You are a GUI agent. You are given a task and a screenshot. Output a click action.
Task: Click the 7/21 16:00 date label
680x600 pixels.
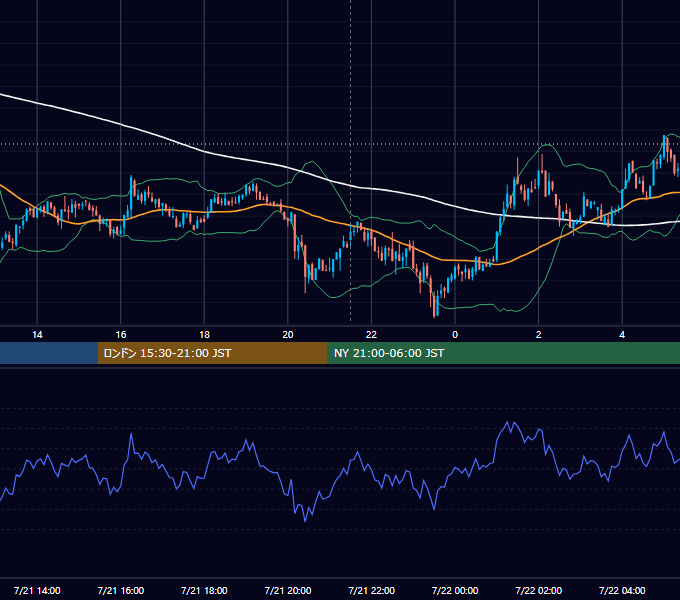click(x=121, y=590)
